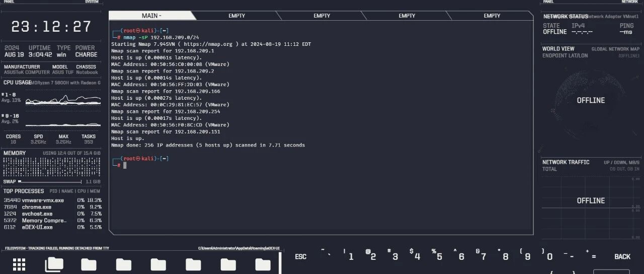This screenshot has height=274, width=644.
Task: Click the UPTIME value 3d04:42
Action: pyautogui.click(x=40, y=54)
